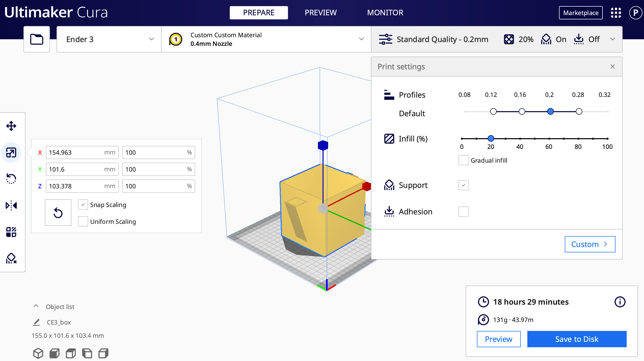
Task: Click the pencil icon beside CE3_box
Action: (36, 322)
